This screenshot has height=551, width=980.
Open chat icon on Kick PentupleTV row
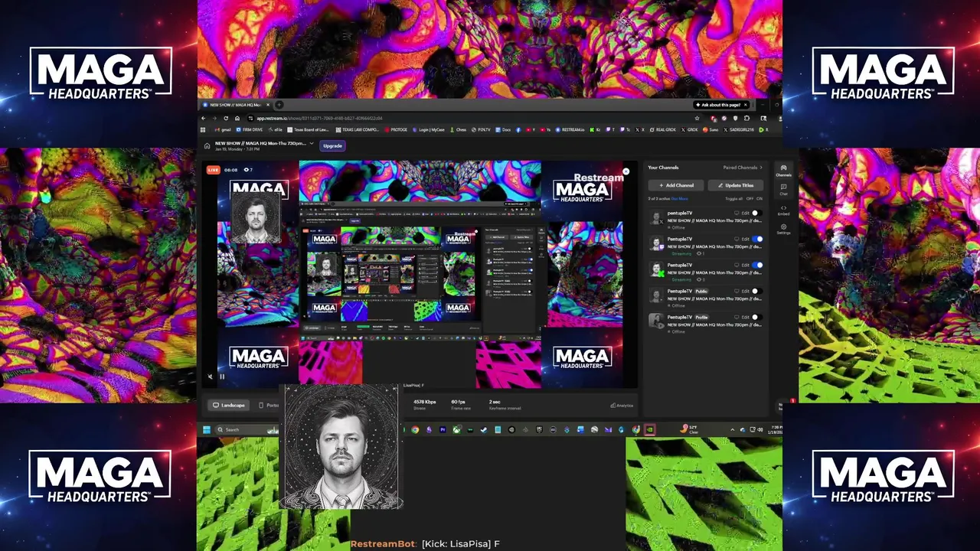click(737, 265)
